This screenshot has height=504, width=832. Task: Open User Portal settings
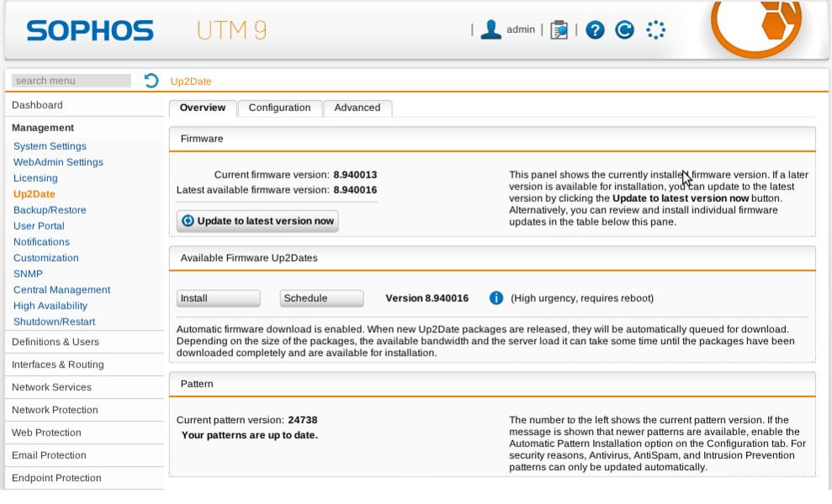[39, 225]
